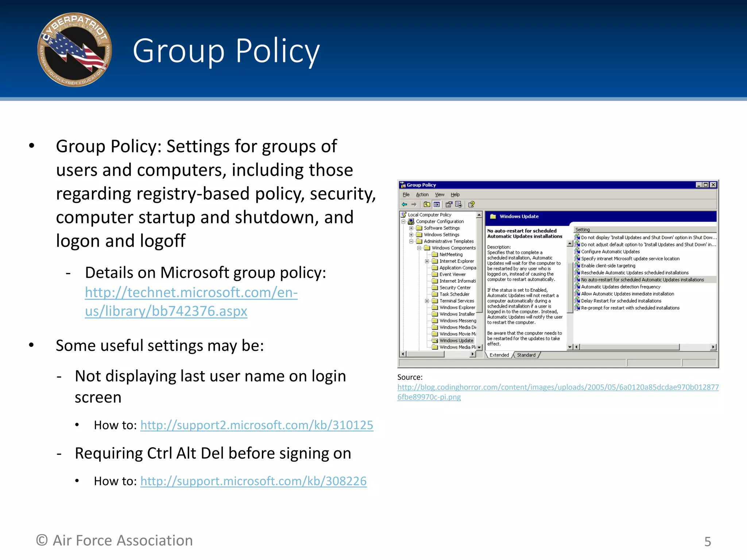The height and width of the screenshot is (560, 747).
Task: Expand the Terminal Services node
Action: (427, 301)
